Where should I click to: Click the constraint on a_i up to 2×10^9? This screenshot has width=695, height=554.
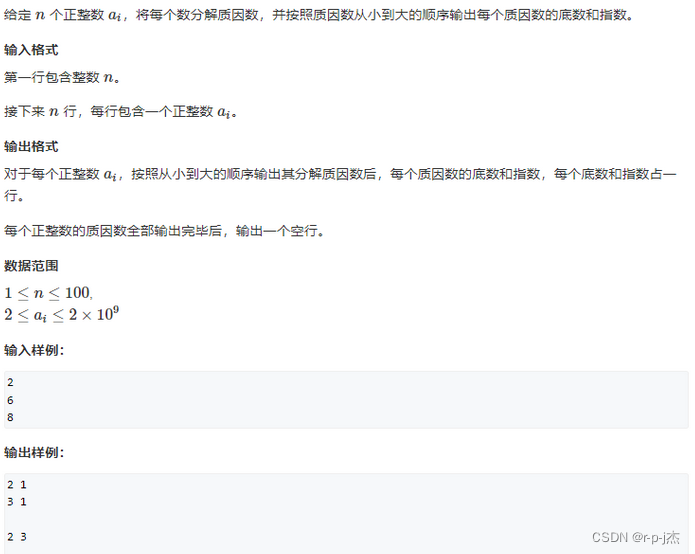[62, 314]
